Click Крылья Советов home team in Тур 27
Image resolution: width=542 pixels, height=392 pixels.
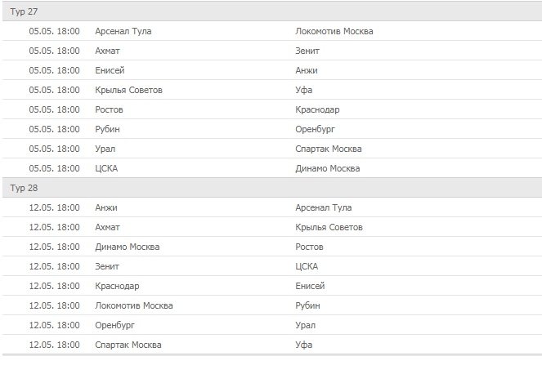pos(128,90)
